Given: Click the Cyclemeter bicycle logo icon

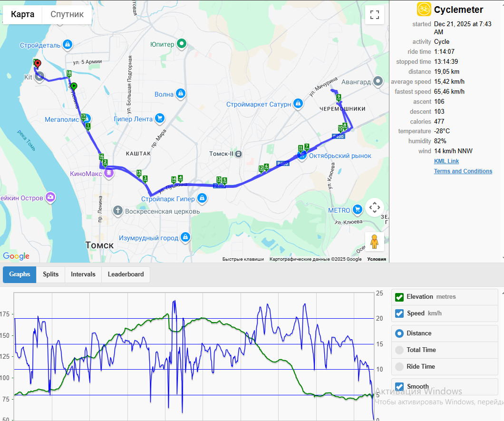Looking at the screenshot, I should (424, 9).
